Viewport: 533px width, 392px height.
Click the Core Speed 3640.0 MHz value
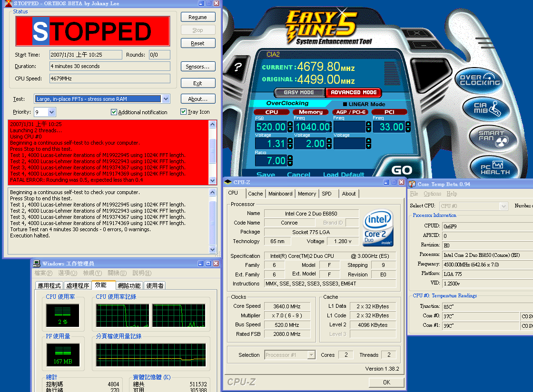pos(287,306)
